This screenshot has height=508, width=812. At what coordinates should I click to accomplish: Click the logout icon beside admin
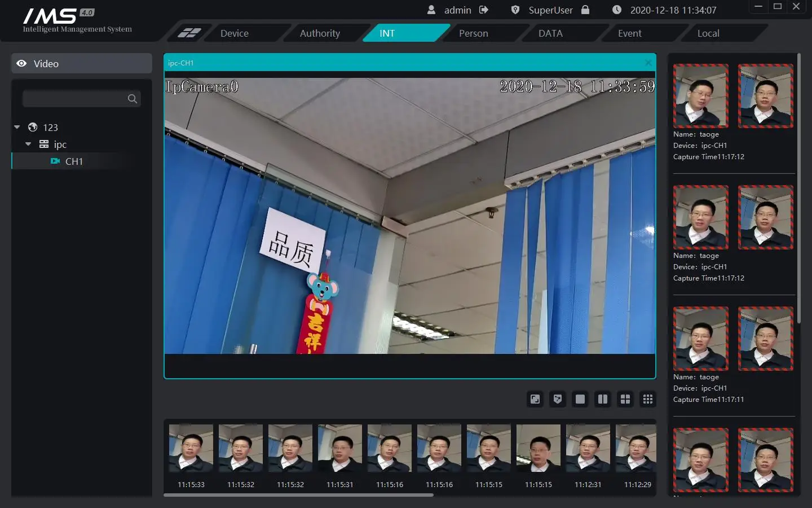coord(483,10)
